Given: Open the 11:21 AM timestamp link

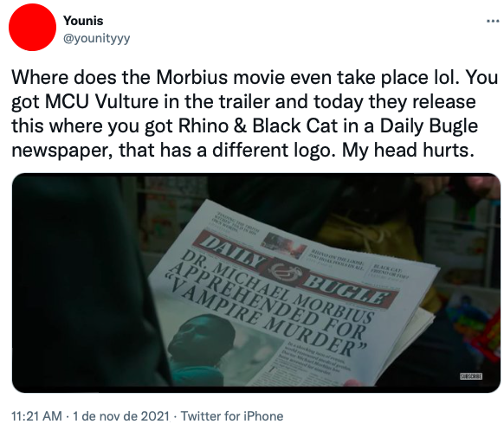Looking at the screenshot, I should (36, 416).
